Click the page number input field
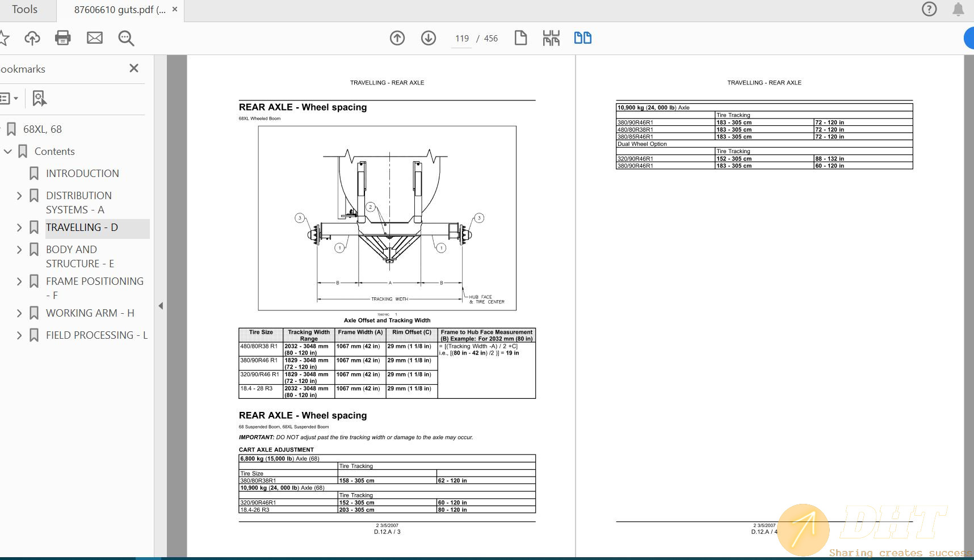 pyautogui.click(x=462, y=38)
